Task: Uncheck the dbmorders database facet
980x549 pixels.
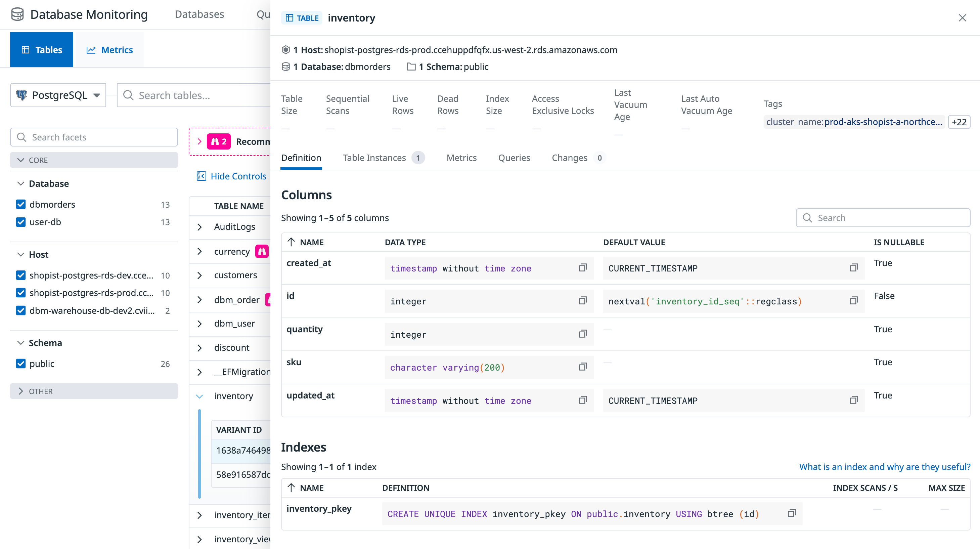Action: (21, 205)
